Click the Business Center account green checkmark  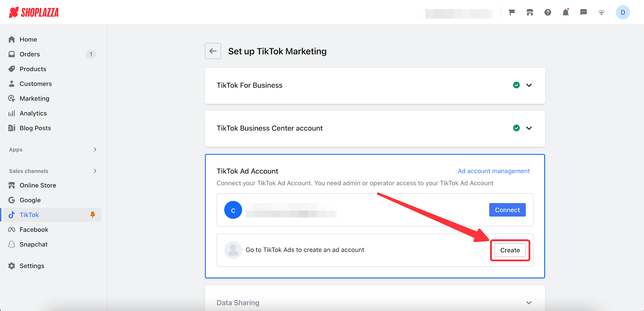point(516,128)
